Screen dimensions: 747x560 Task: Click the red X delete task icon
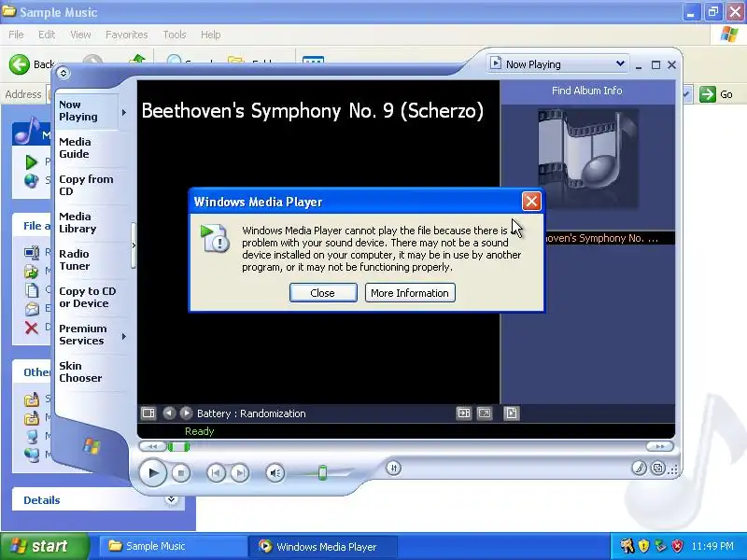coord(32,328)
